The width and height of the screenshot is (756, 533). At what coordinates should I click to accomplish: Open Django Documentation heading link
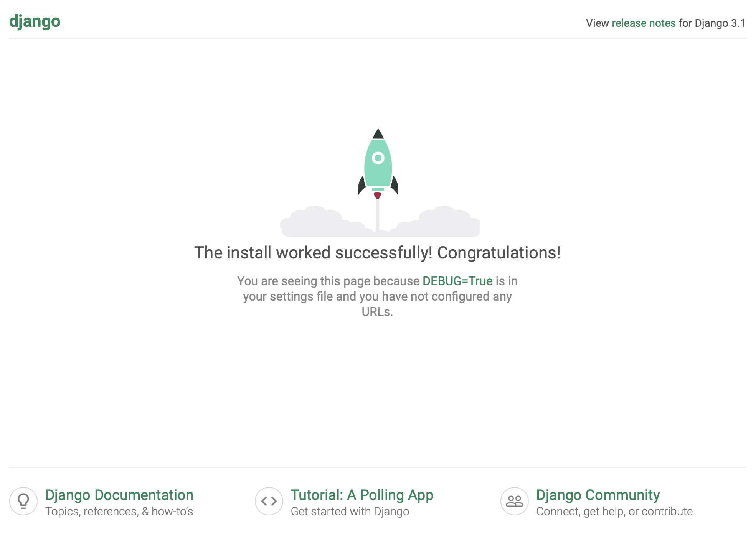[119, 495]
